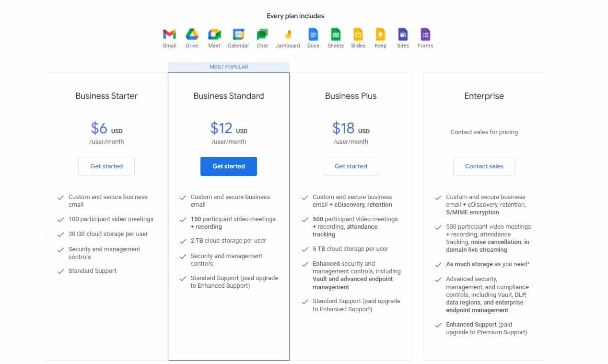Choose Get started for Business Plus
This screenshot has width=608, height=364.
pos(351,166)
